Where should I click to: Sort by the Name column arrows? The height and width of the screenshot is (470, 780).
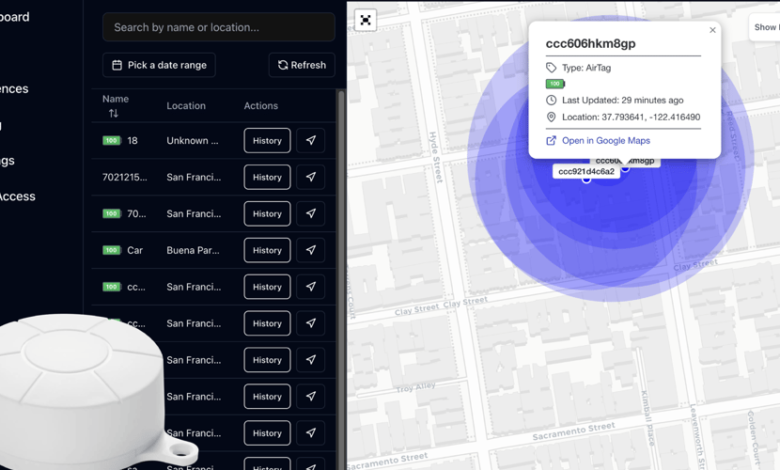113,113
